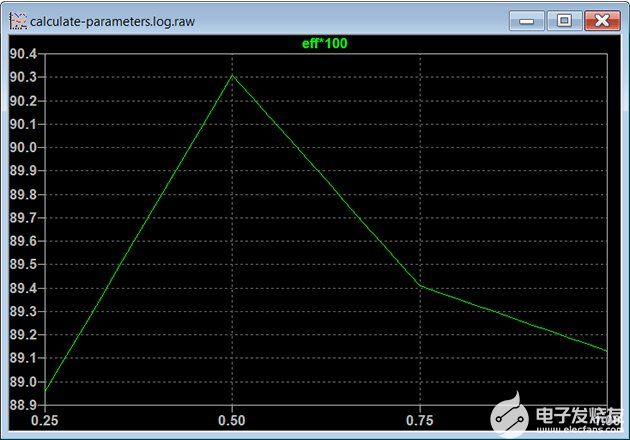Viewport: 630px width, 440px height.
Task: Click the 89.1 label on the y-axis
Action: [x=23, y=358]
